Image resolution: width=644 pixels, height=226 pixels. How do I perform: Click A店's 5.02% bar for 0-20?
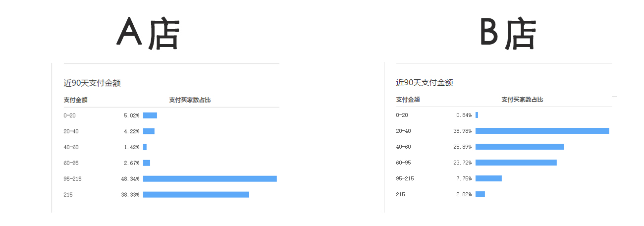point(150,115)
